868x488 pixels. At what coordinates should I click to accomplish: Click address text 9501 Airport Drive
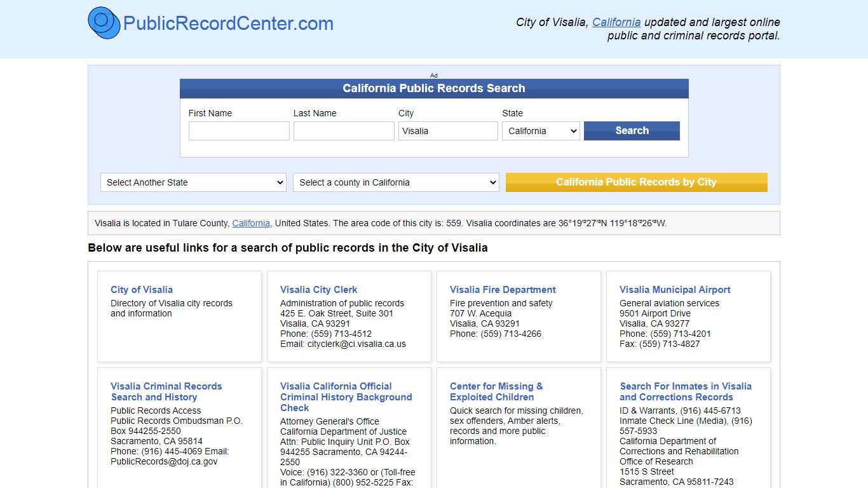point(655,313)
